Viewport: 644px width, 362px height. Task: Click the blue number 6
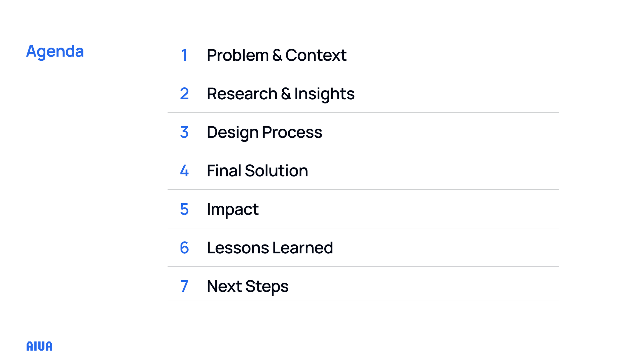[184, 248]
